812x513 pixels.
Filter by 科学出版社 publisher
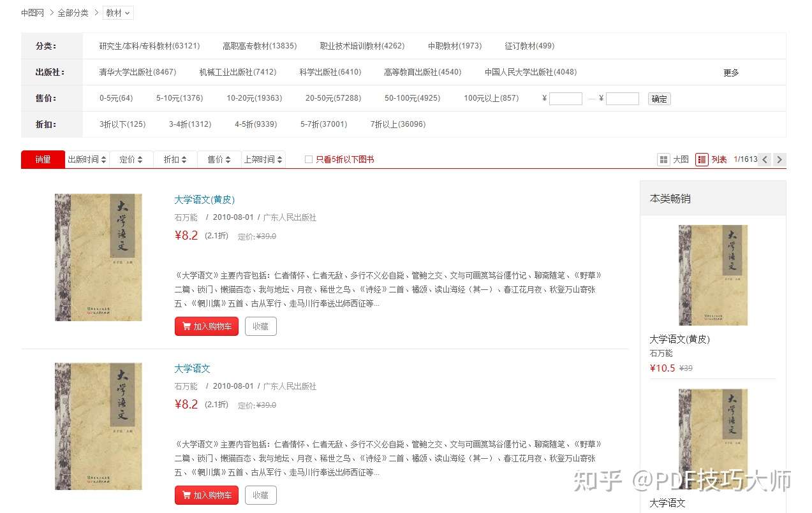(330, 72)
